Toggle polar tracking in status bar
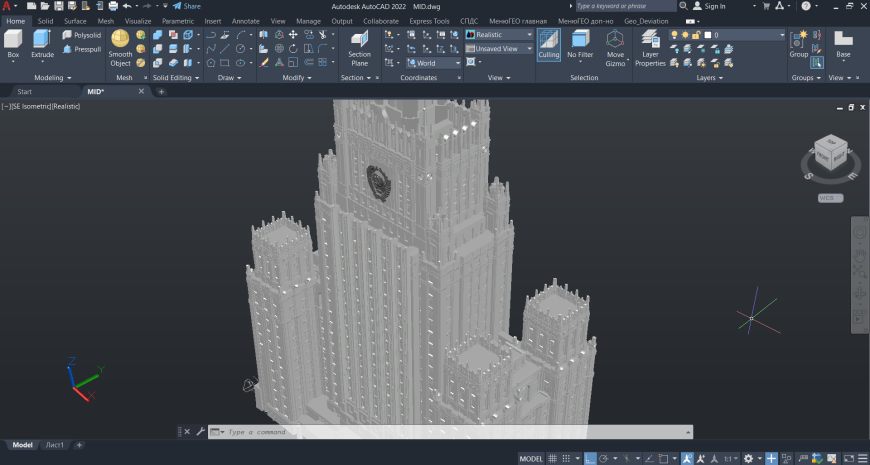The height and width of the screenshot is (465, 870). [603, 459]
